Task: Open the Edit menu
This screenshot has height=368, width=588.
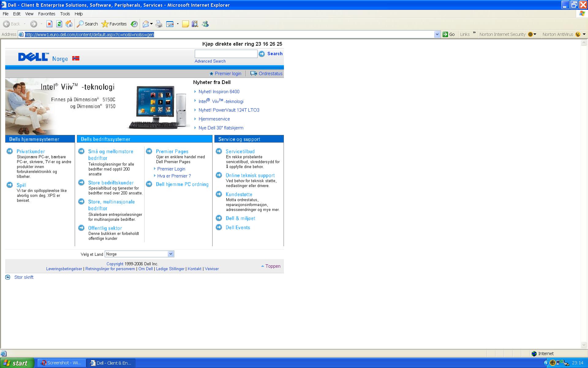Action: [17, 14]
